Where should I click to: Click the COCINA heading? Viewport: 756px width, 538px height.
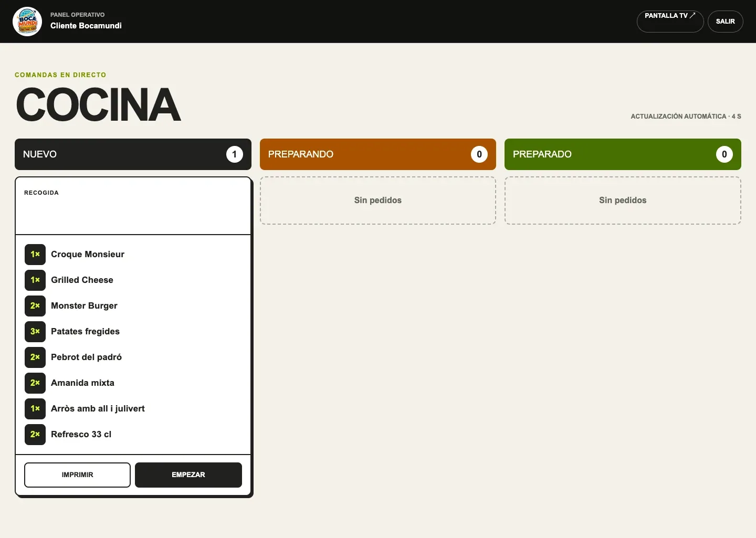point(98,104)
